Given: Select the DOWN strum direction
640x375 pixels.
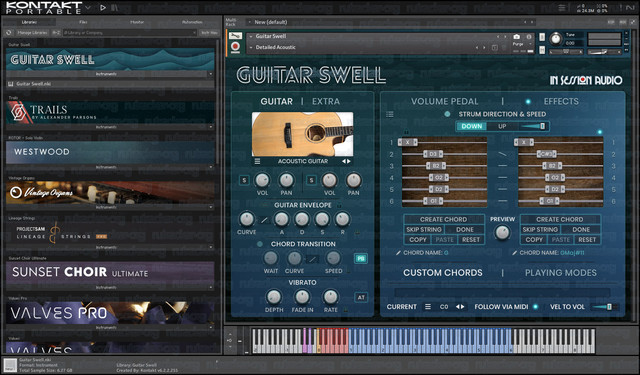Looking at the screenshot, I should pos(471,126).
